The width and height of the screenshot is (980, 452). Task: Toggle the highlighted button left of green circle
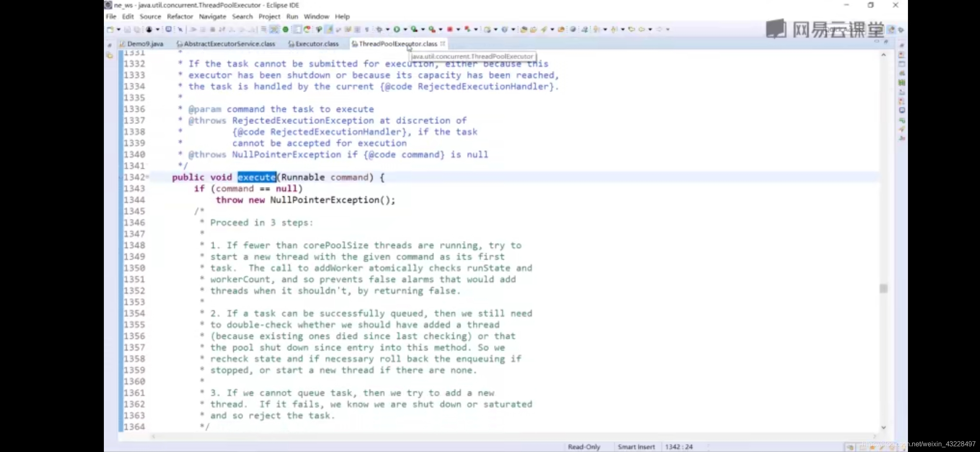[275, 29]
